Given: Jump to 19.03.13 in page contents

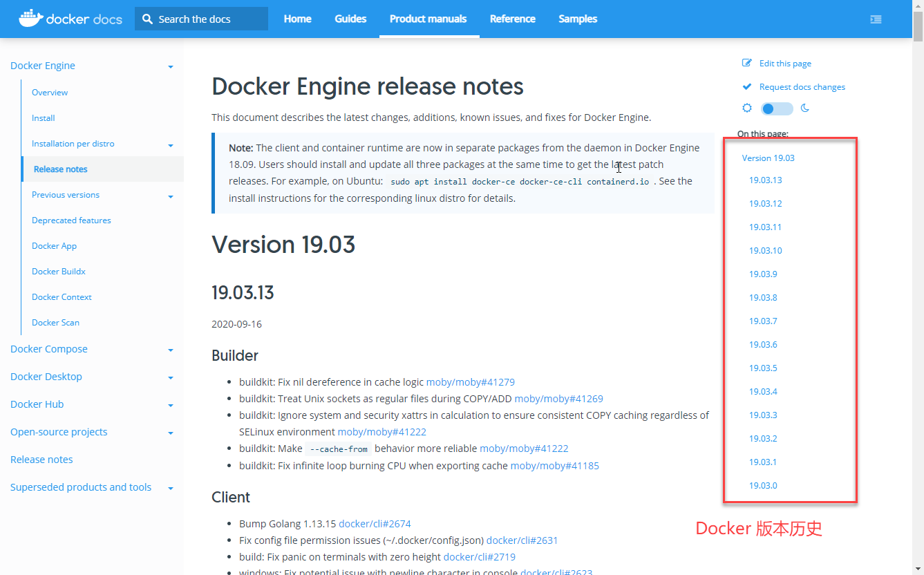Looking at the screenshot, I should (x=766, y=180).
